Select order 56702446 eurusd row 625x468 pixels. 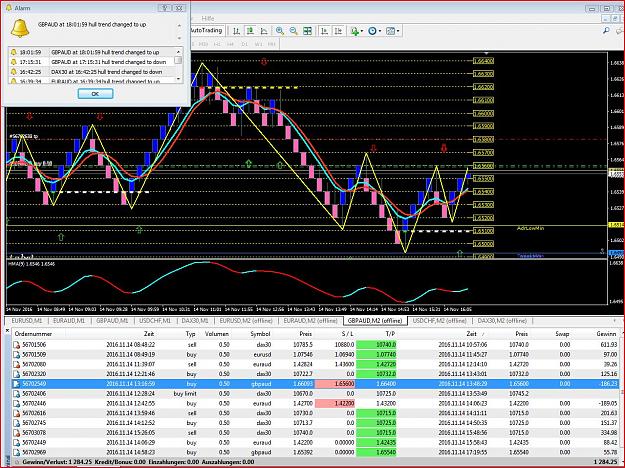click(315, 403)
